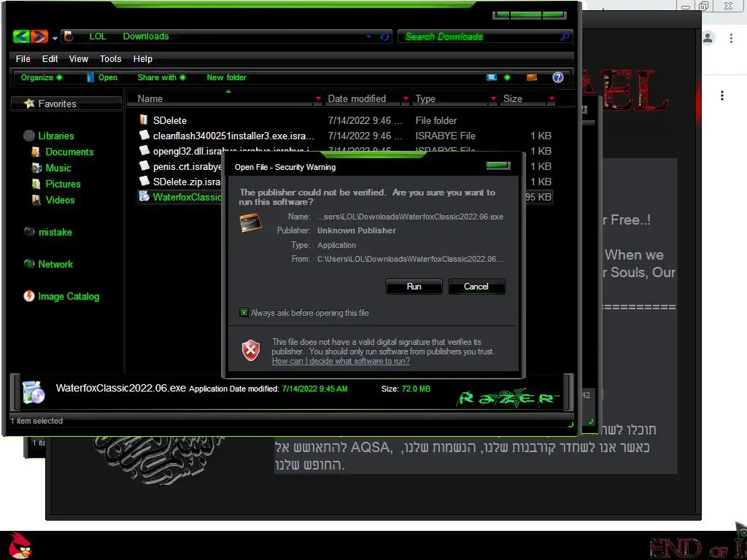
Task: Click the blue Help question mark icon
Action: tap(558, 77)
